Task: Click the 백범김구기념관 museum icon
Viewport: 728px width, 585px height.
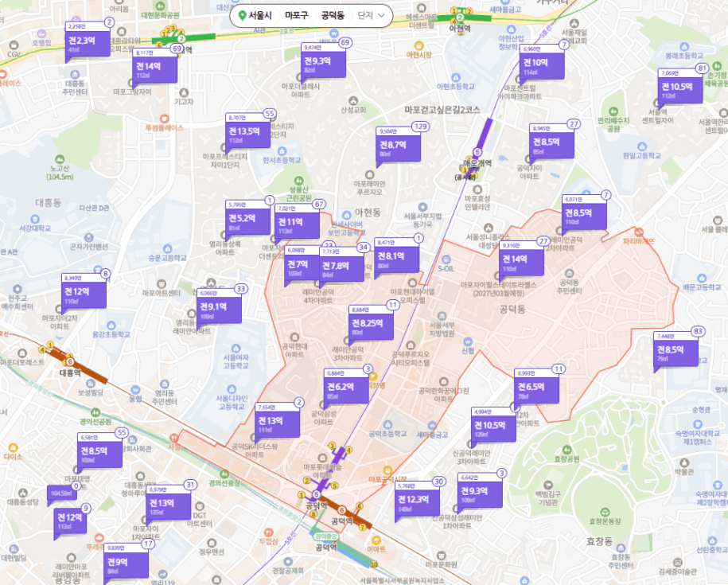Action: tap(548, 486)
